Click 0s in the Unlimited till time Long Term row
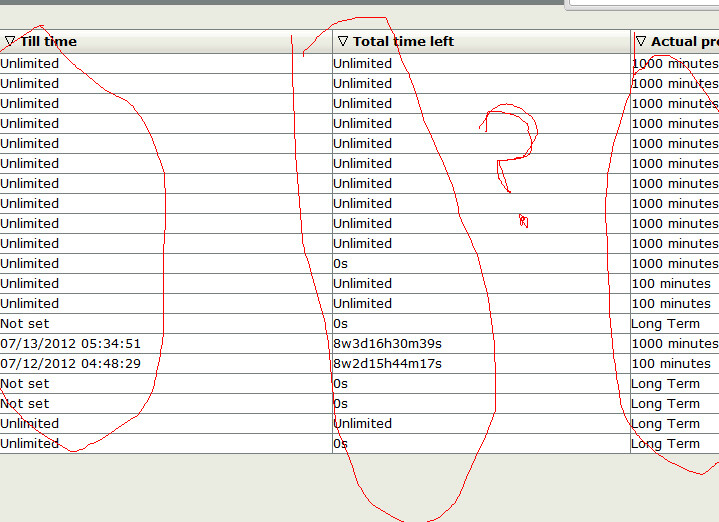This screenshot has width=719, height=522. tap(481, 444)
